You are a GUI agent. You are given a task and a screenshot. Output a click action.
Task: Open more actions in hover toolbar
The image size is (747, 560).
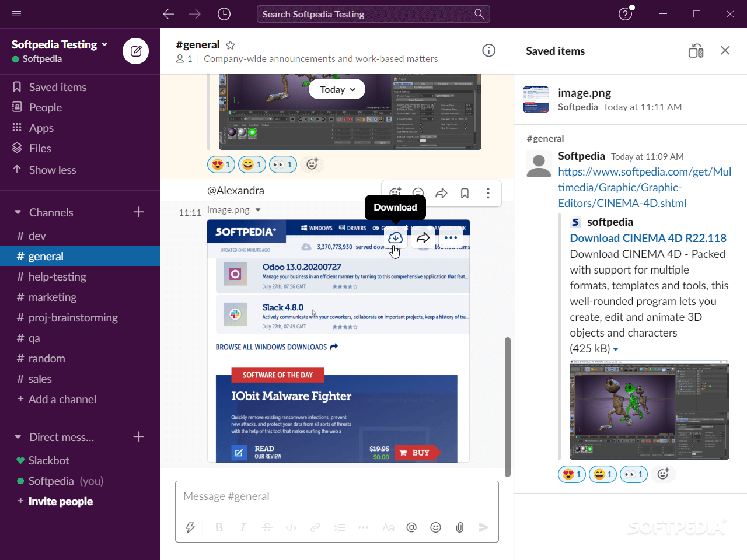point(488,193)
